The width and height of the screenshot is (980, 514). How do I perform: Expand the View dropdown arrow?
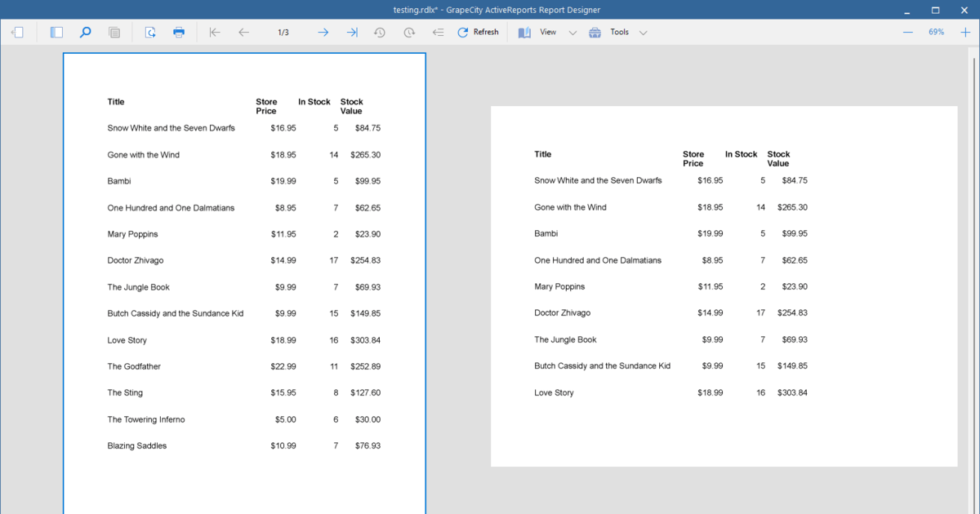[572, 33]
